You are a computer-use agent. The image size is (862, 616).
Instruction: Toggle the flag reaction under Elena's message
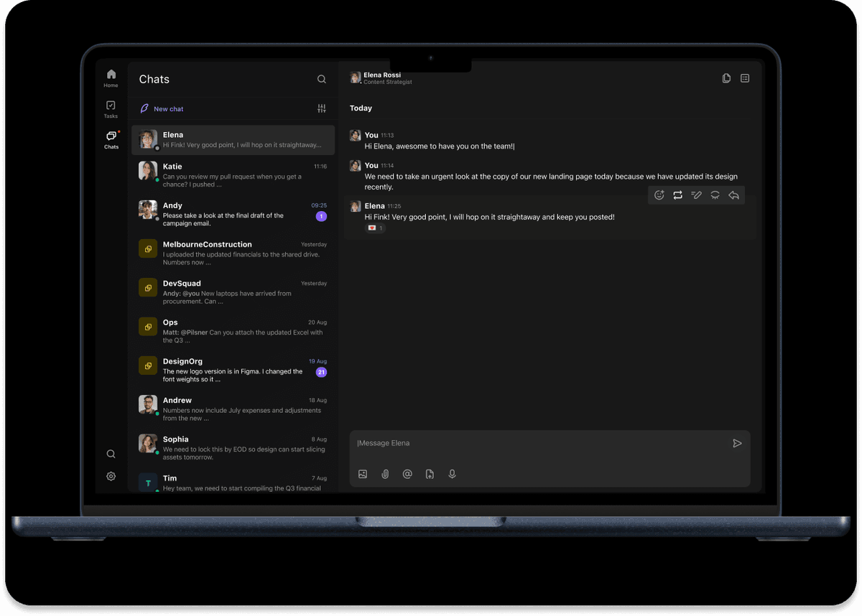click(374, 228)
